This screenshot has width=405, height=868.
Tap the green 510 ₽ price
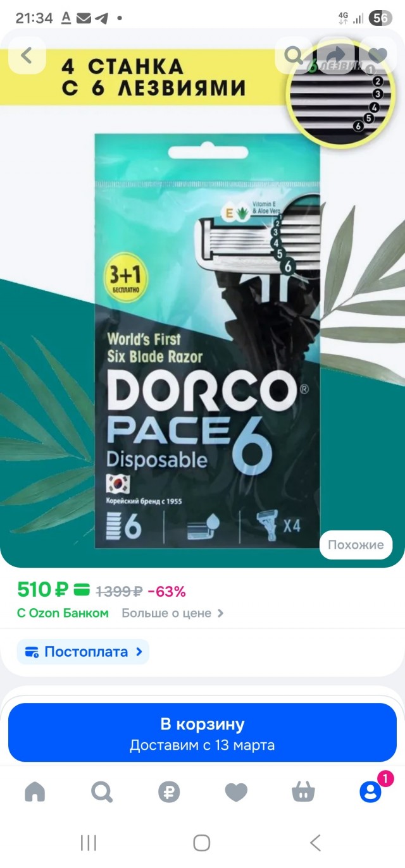42,590
